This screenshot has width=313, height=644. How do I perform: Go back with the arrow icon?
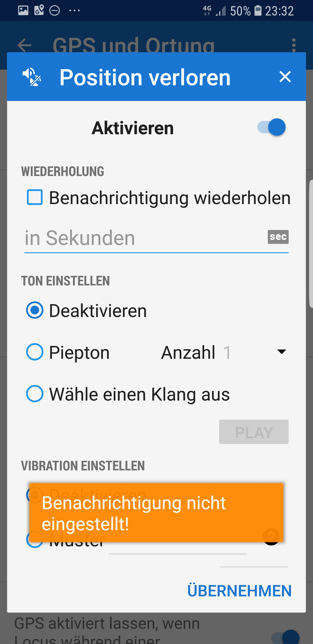24,45
